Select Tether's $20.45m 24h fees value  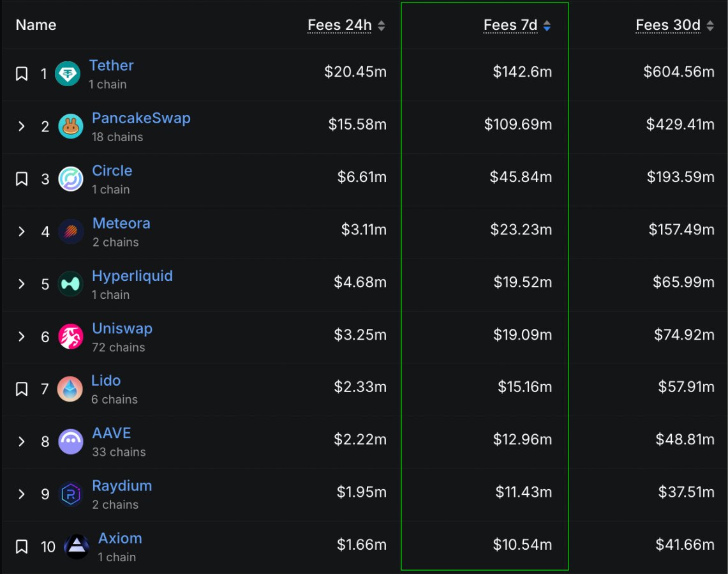[355, 72]
